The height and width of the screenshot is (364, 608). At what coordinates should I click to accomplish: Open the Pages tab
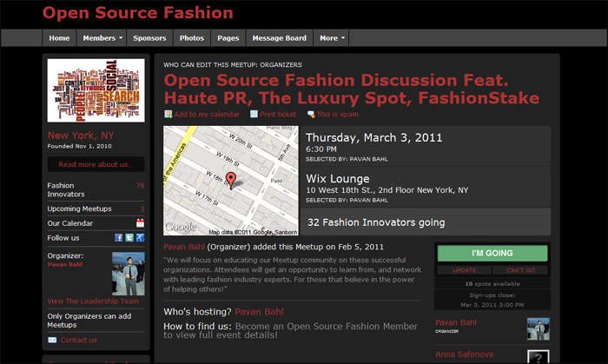point(228,38)
